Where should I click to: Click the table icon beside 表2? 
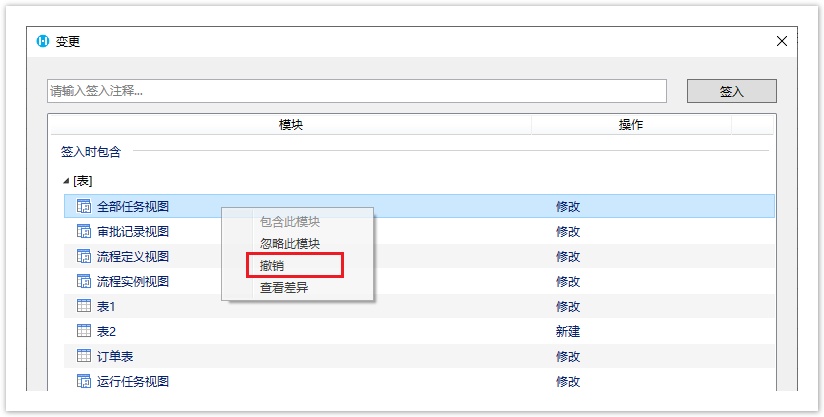point(84,332)
